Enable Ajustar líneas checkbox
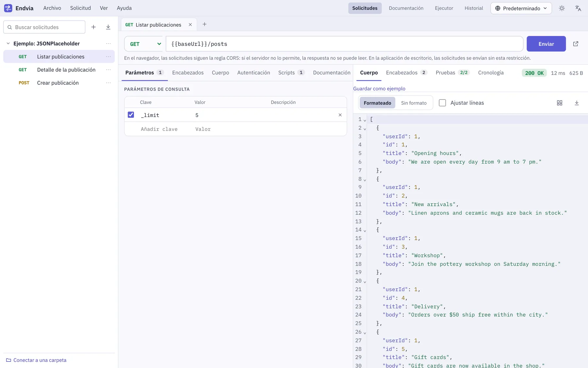This screenshot has height=368, width=588. 442,103
